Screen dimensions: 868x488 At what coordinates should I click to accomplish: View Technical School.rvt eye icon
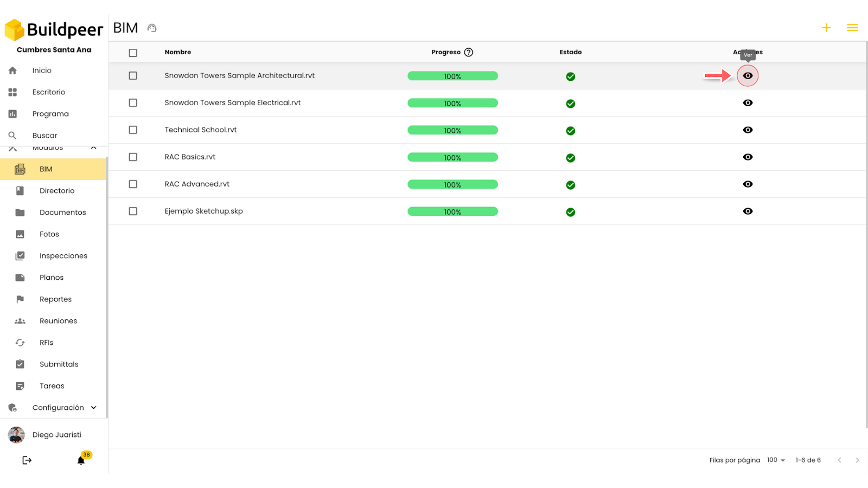coord(748,130)
